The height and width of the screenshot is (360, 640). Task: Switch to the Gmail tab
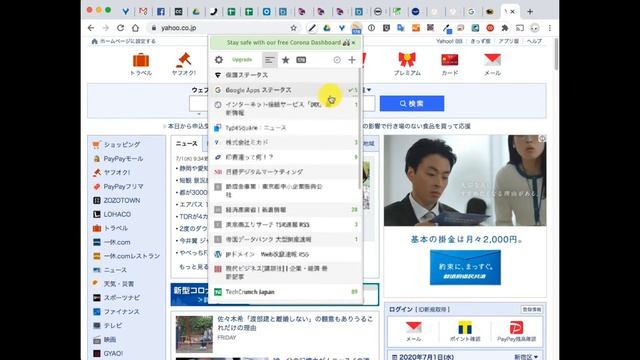[143, 11]
